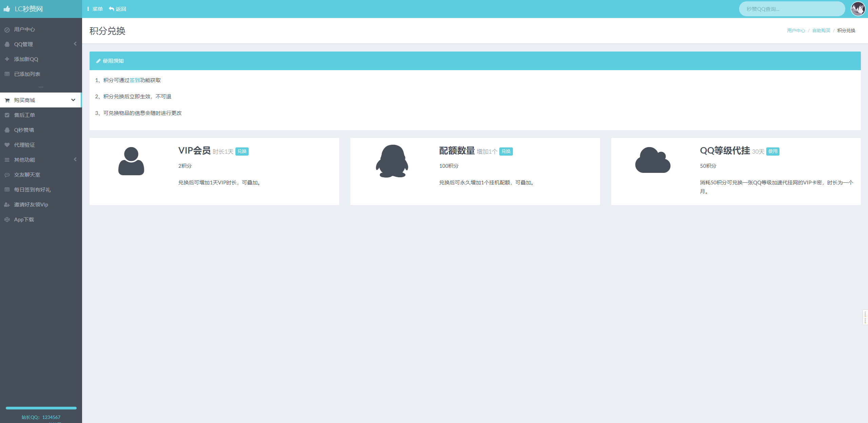
Task: Click the 返回 back arrow icon
Action: tap(111, 9)
